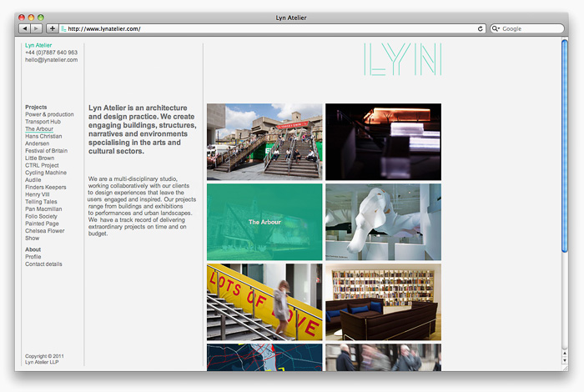Open the About section heading
Screen dimensions: 584x392
[33, 249]
